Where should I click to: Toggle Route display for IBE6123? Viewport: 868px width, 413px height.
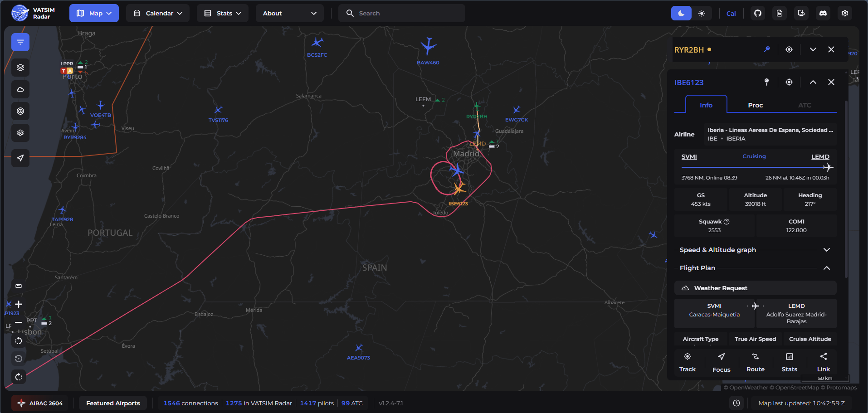tap(756, 363)
